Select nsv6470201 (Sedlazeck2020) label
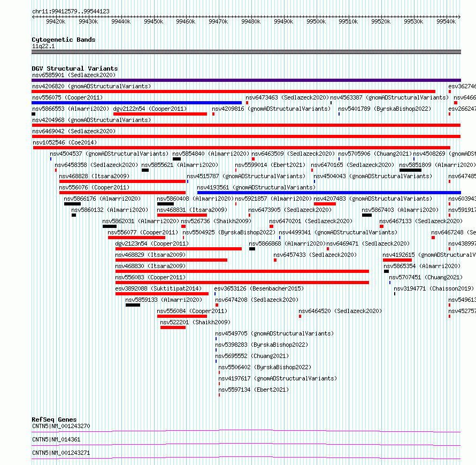Screen dimensions: 476x465 coord(311,221)
